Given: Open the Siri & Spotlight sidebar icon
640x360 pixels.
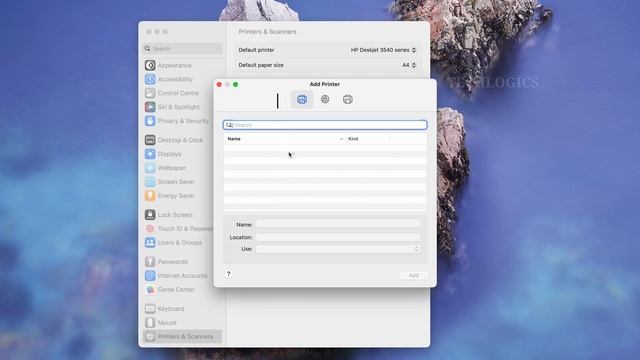Looking at the screenshot, I should (150, 107).
